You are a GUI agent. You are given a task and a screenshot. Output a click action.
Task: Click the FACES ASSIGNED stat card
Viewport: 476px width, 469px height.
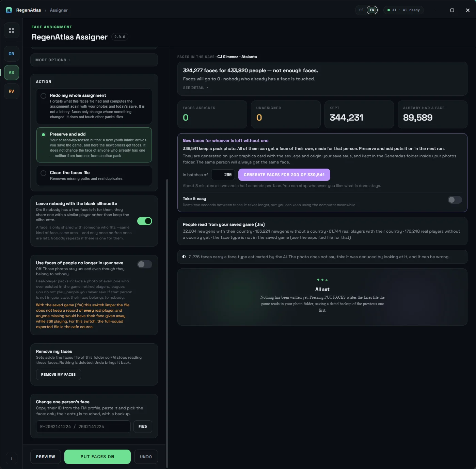point(212,114)
